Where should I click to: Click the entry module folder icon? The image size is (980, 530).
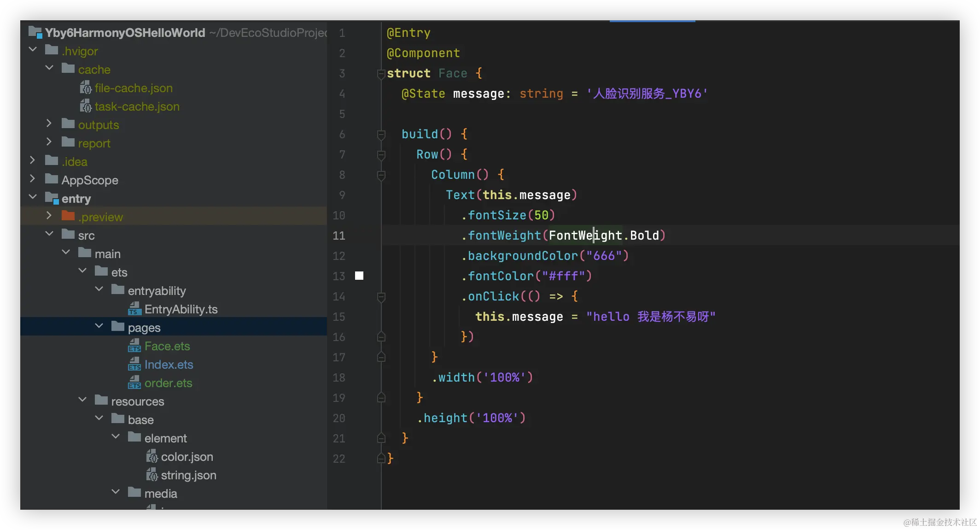pos(52,198)
